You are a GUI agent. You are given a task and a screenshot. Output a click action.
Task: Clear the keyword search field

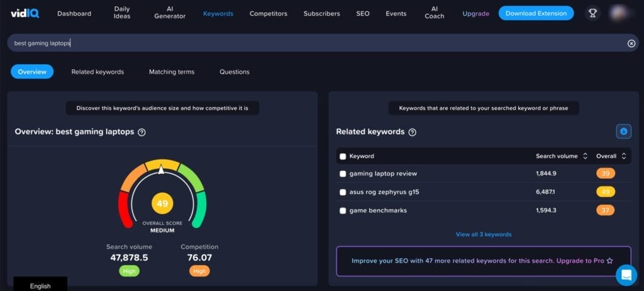pos(631,43)
